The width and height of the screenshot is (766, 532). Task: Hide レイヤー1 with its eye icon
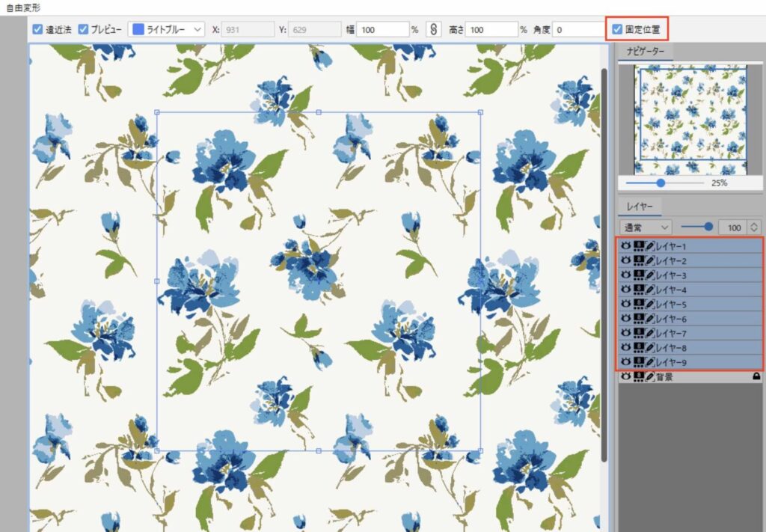[626, 245]
